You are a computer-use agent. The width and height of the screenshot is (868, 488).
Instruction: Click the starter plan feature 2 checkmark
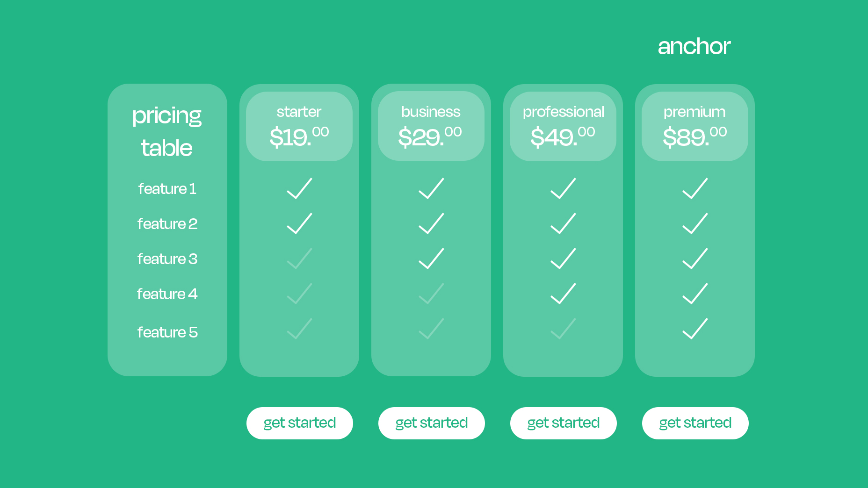click(299, 223)
